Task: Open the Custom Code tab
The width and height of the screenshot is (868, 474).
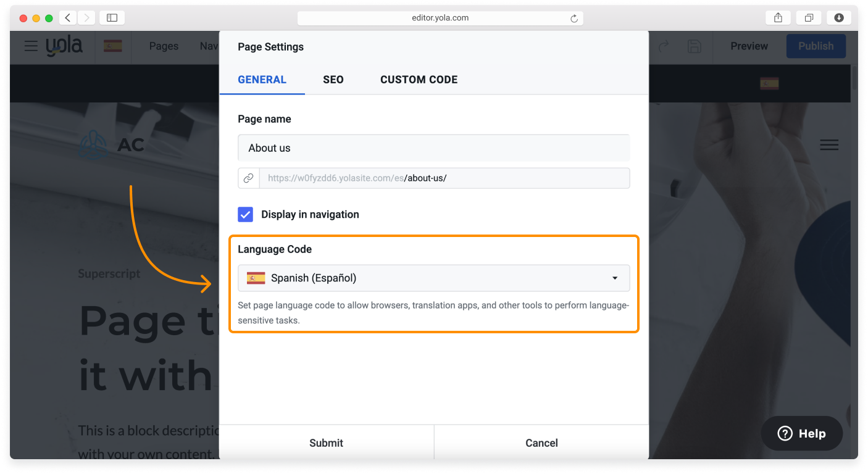Action: pos(419,80)
